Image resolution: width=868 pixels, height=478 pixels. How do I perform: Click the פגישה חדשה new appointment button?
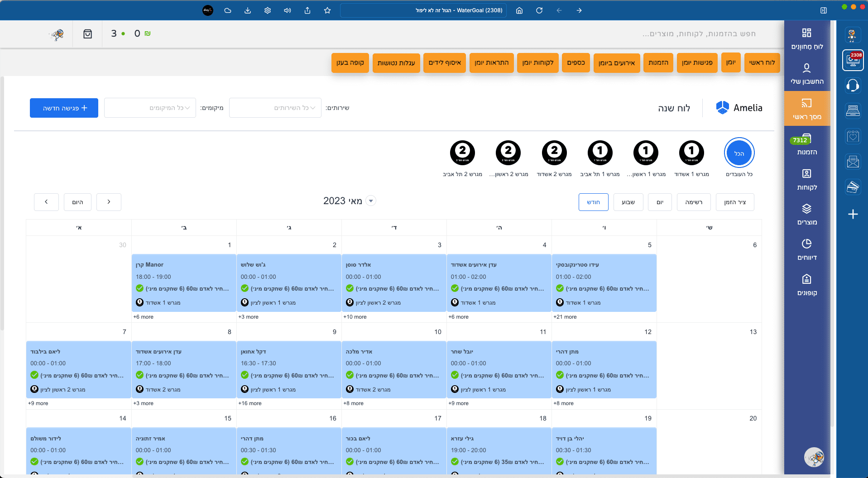point(64,108)
